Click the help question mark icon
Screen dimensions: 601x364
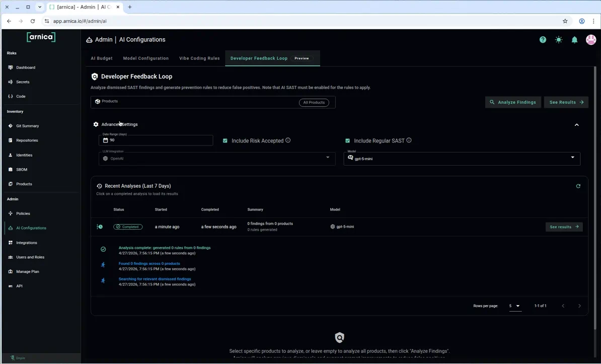tap(543, 39)
